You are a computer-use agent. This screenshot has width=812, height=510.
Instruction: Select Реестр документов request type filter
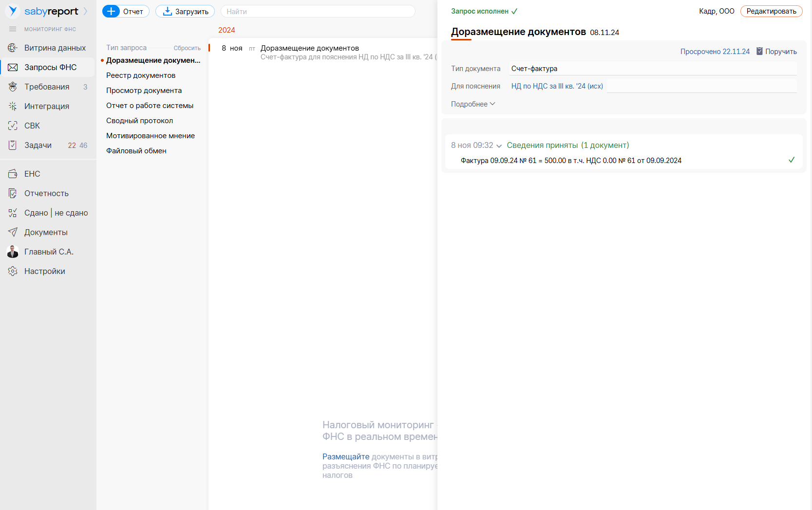point(141,75)
